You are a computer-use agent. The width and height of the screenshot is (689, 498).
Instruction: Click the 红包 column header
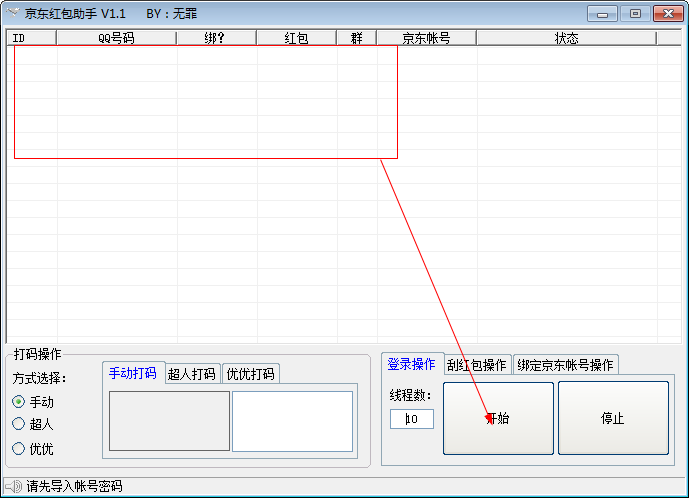(x=297, y=38)
